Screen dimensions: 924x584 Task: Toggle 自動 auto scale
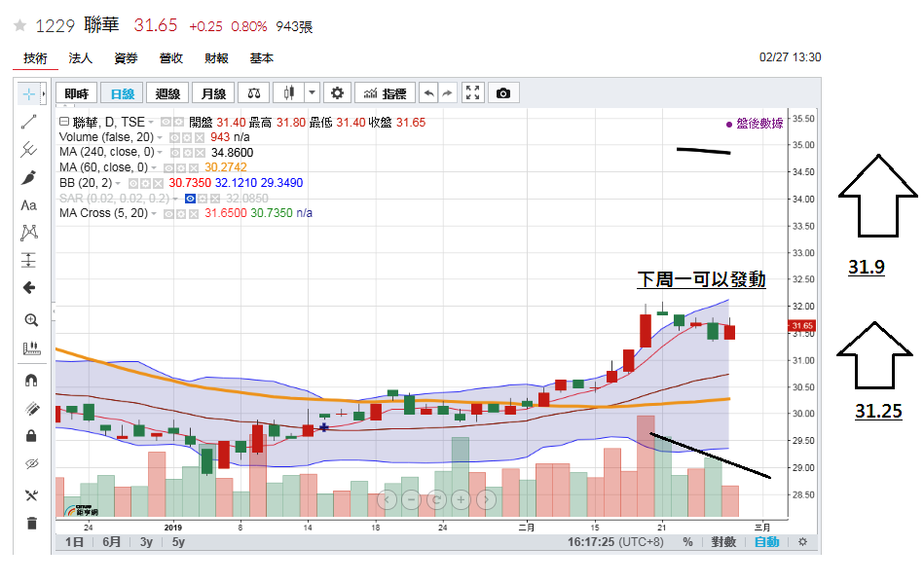point(766,541)
